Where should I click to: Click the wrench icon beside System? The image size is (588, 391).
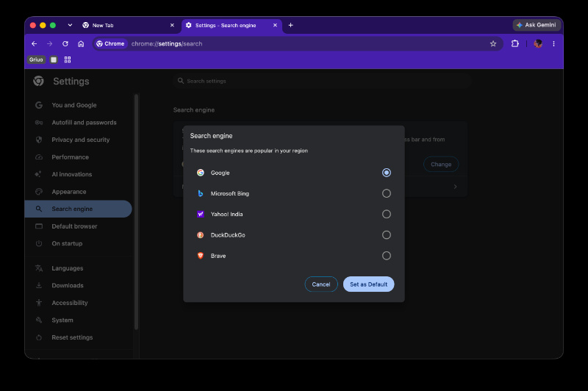point(39,320)
